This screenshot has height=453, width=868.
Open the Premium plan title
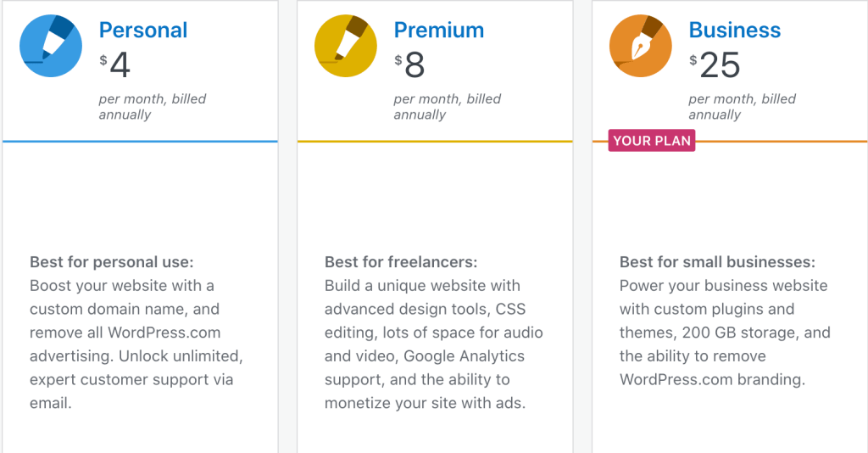tap(439, 30)
